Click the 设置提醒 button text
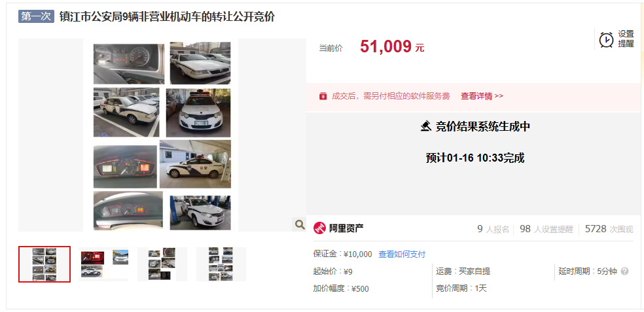This screenshot has width=644, height=312. [x=626, y=39]
